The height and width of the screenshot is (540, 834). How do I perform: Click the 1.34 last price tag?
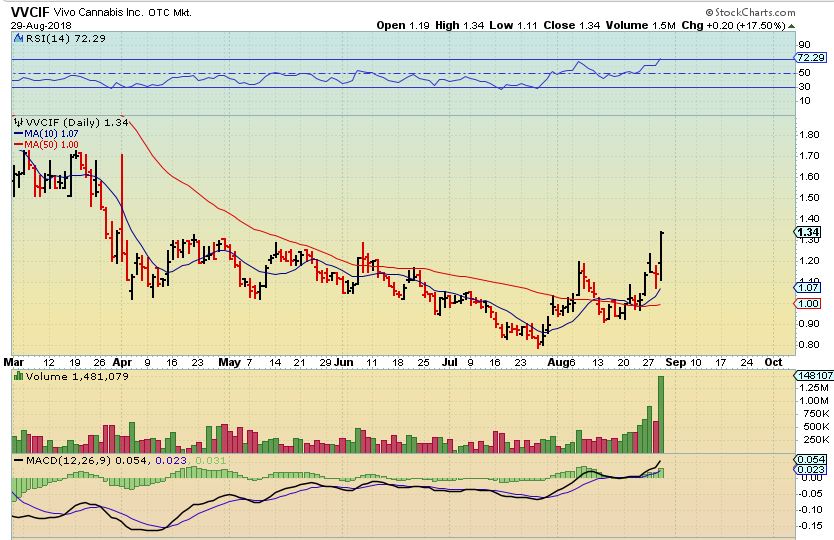(808, 232)
